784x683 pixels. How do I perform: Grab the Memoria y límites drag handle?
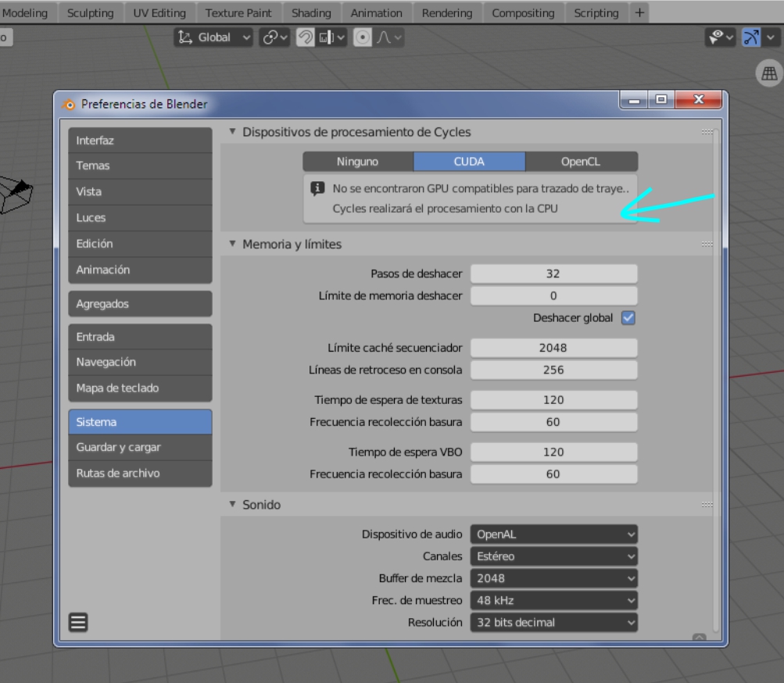(707, 244)
